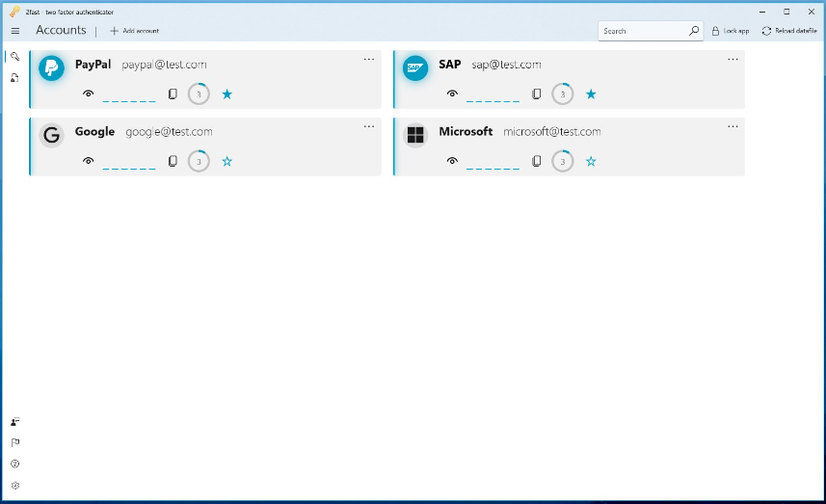
Task: Open the settings gear in sidebar
Action: click(14, 486)
